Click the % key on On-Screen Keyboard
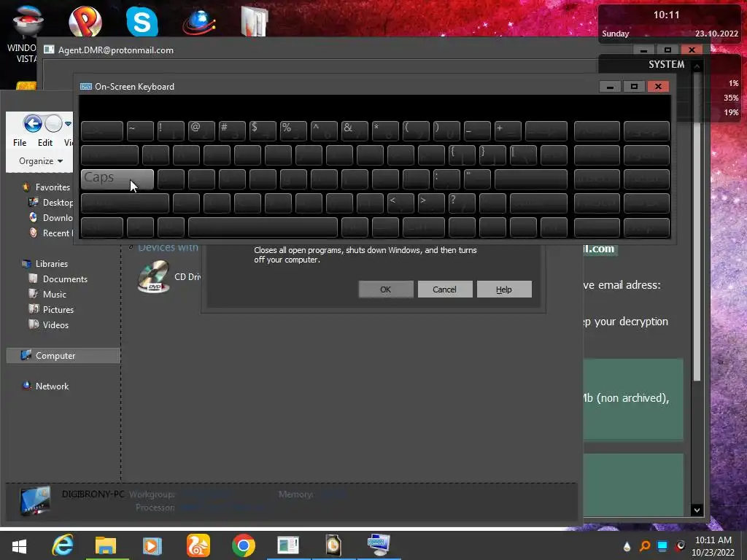The width and height of the screenshot is (747, 560). pos(293,131)
